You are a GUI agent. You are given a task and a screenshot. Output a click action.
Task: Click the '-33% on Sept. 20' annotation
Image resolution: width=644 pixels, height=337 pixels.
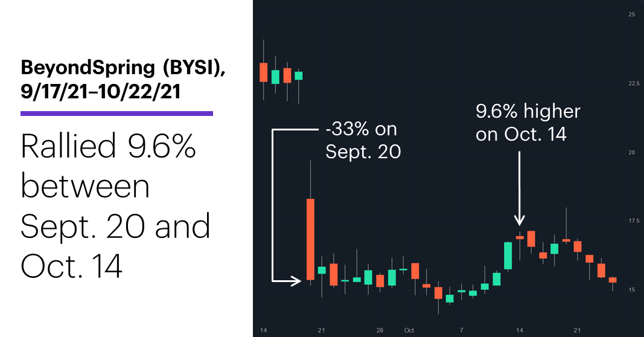pyautogui.click(x=363, y=140)
